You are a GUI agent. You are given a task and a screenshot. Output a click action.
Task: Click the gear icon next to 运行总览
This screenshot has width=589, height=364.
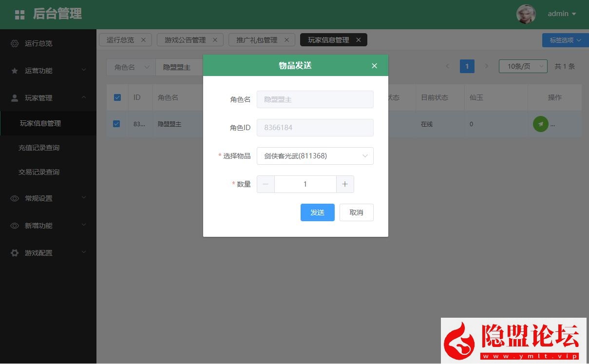(x=15, y=43)
